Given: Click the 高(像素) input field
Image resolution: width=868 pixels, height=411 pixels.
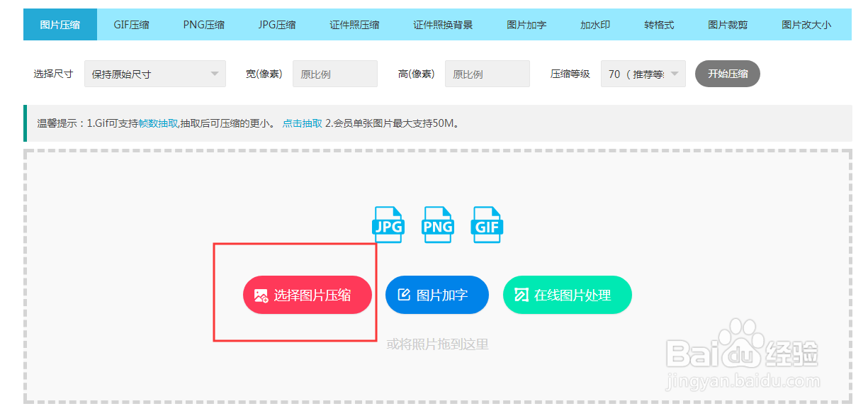Looking at the screenshot, I should click(487, 74).
